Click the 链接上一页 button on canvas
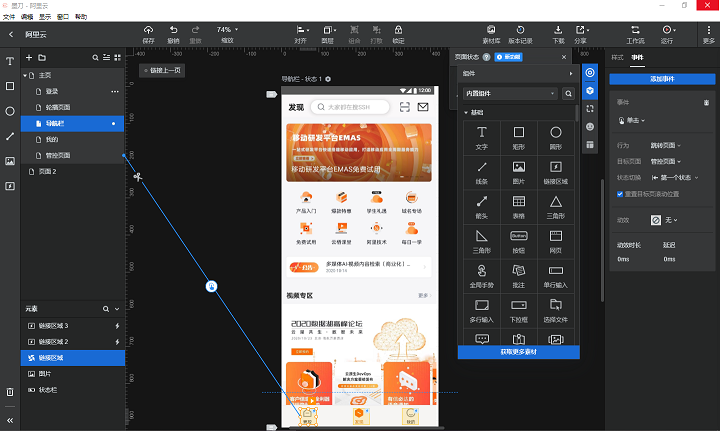720x431 pixels. [x=162, y=70]
